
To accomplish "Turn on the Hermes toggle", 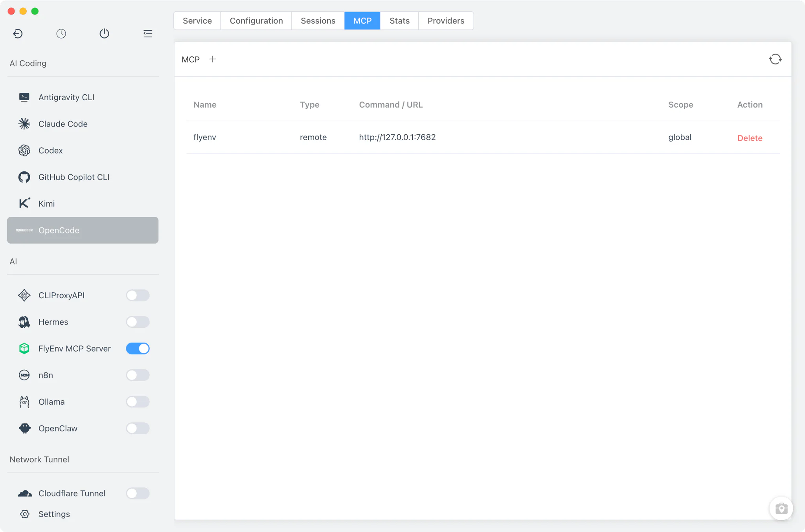I will pos(138,322).
